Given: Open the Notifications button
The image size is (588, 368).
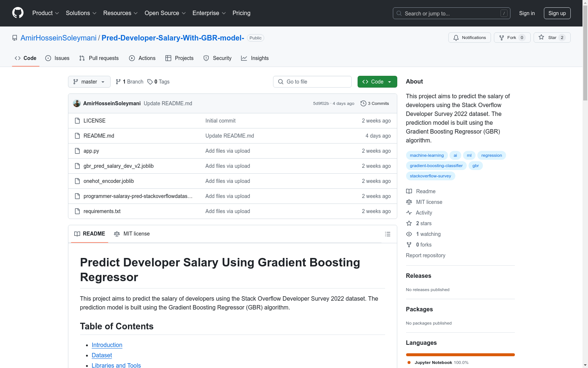Looking at the screenshot, I should (x=470, y=38).
